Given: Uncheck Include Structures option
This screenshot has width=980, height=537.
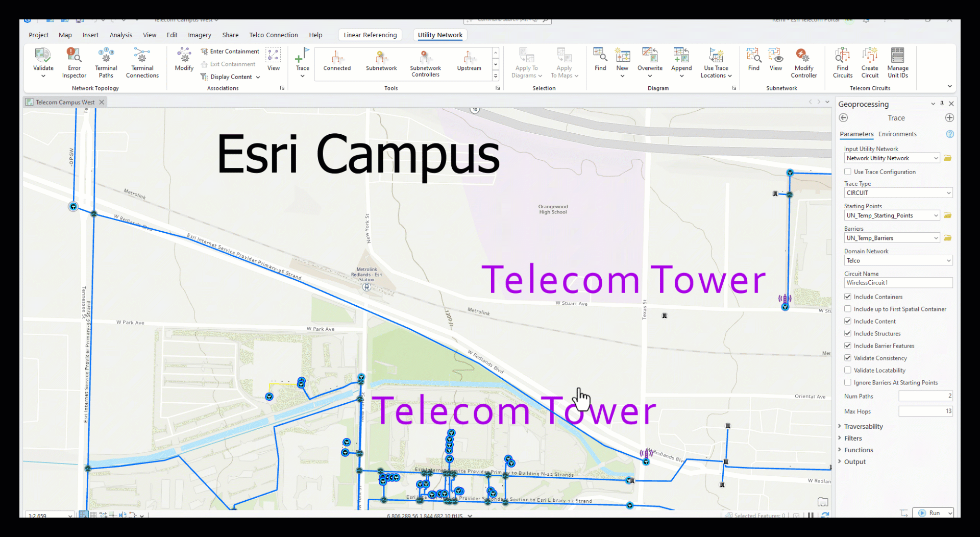Looking at the screenshot, I should (x=848, y=333).
